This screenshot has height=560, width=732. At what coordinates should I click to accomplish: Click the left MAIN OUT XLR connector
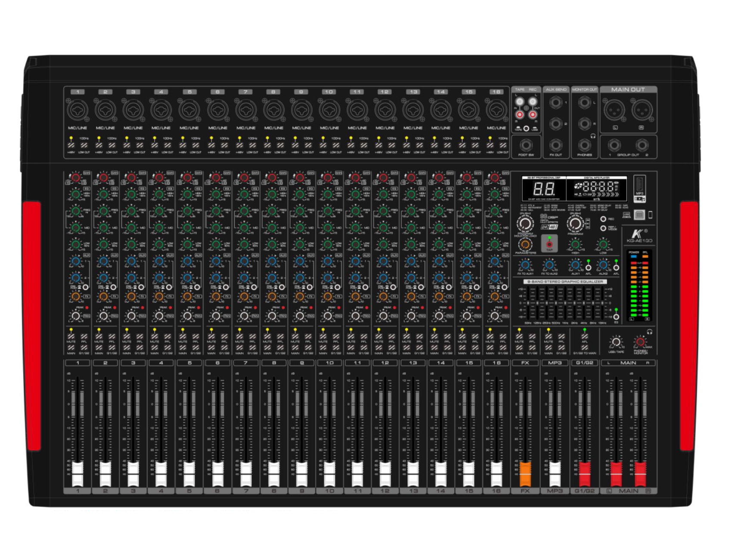(615, 109)
